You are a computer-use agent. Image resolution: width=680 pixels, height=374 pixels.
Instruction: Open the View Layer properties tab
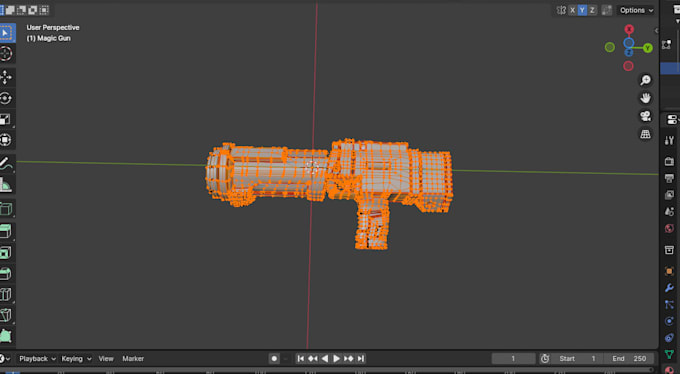(x=669, y=195)
